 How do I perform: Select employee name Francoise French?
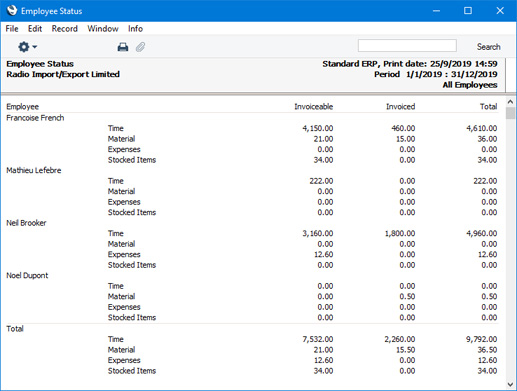35,118
